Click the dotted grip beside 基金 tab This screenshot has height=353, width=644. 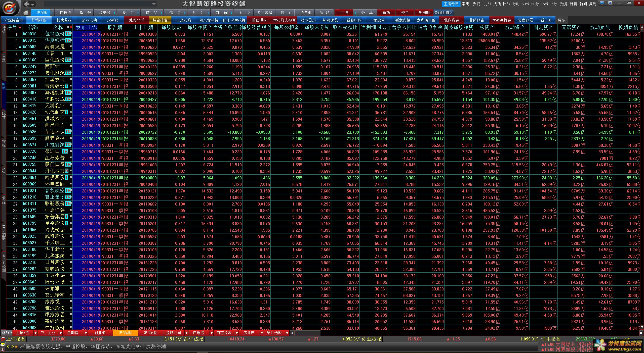pyautogui.click(x=138, y=13)
